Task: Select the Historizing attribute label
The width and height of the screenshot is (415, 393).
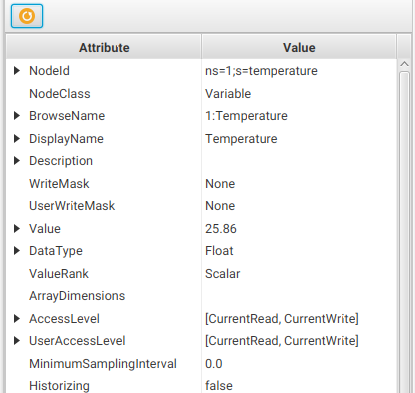Action: [x=59, y=386]
